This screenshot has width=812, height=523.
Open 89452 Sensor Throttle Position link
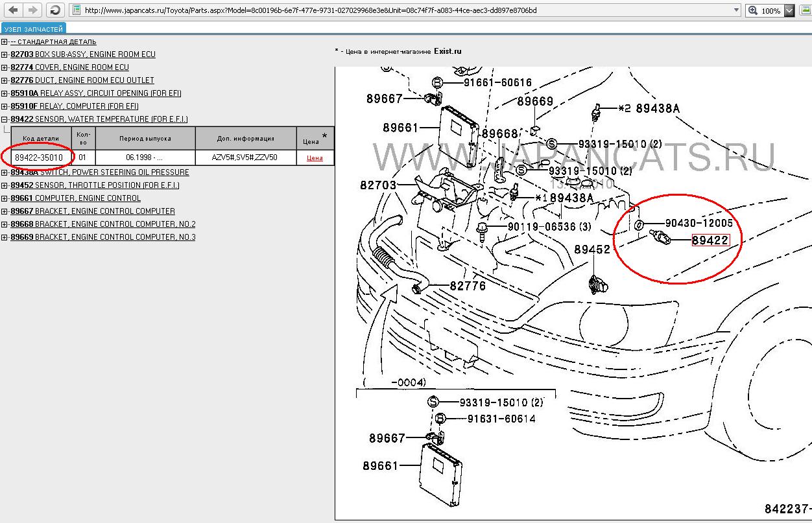click(x=95, y=185)
